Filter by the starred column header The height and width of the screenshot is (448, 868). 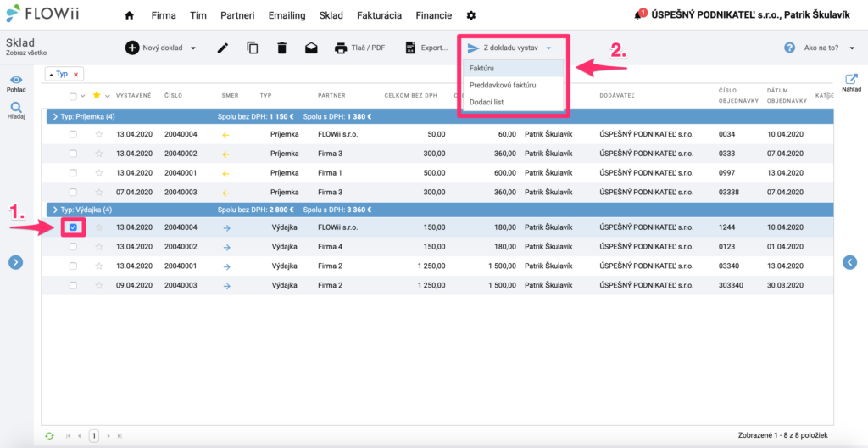(97, 95)
